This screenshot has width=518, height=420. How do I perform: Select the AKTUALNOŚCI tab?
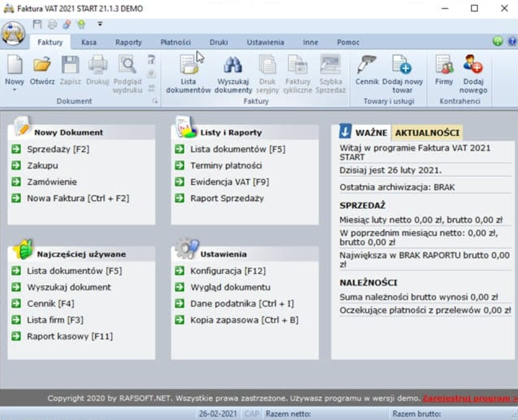point(426,132)
